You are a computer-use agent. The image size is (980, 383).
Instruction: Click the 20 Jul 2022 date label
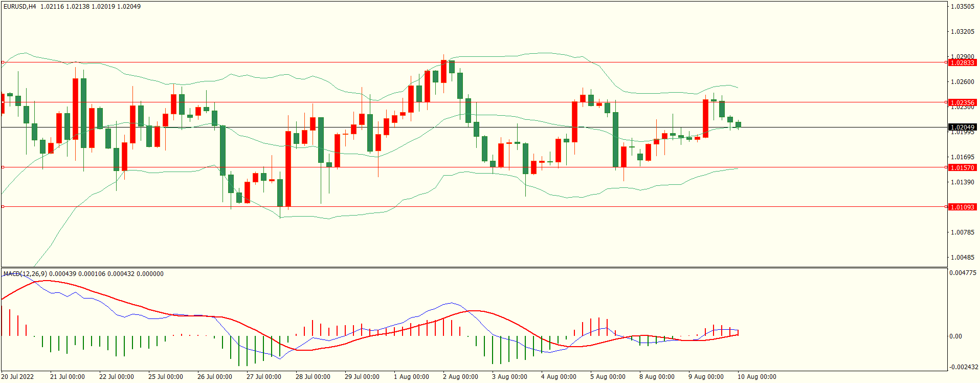pos(17,377)
